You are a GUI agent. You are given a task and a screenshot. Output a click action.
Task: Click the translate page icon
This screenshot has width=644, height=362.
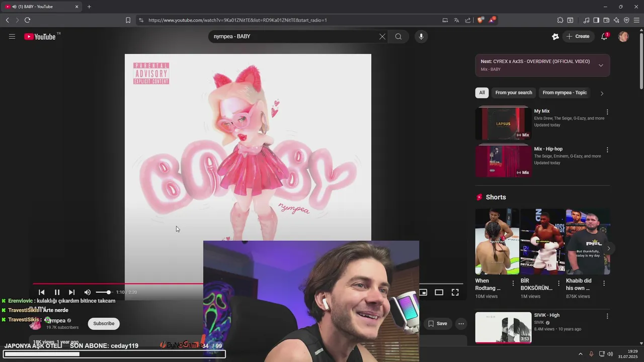click(x=456, y=20)
